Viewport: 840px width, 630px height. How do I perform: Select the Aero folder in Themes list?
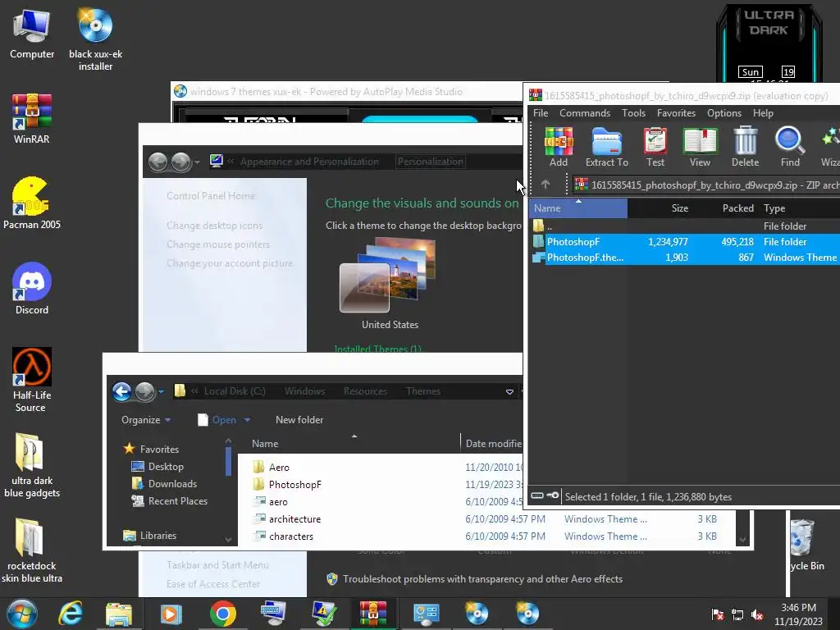279,467
